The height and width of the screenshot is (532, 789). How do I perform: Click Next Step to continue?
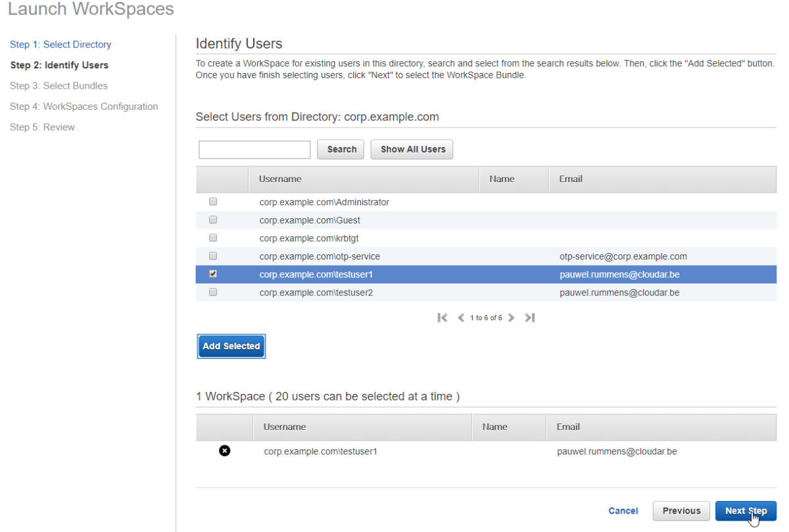tap(746, 510)
